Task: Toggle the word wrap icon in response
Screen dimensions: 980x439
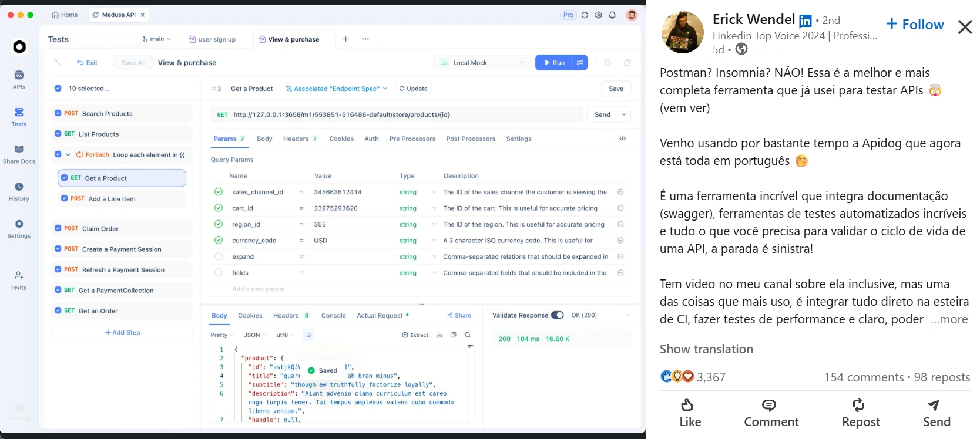Action: [x=308, y=335]
